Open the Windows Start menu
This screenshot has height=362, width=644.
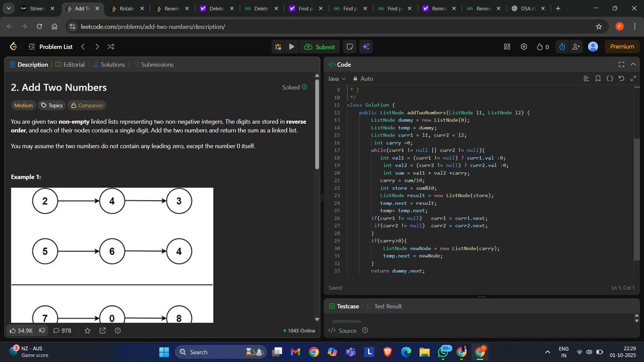[164, 352]
